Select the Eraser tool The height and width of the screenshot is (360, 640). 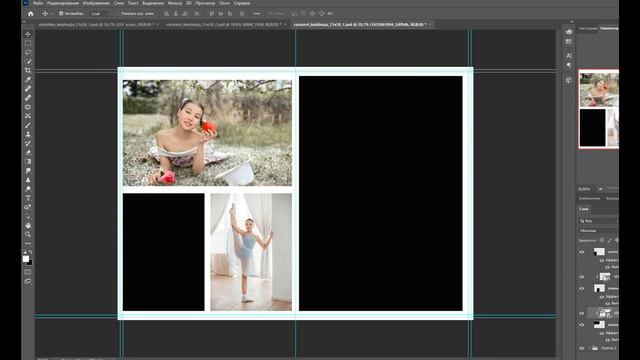tap(28, 152)
